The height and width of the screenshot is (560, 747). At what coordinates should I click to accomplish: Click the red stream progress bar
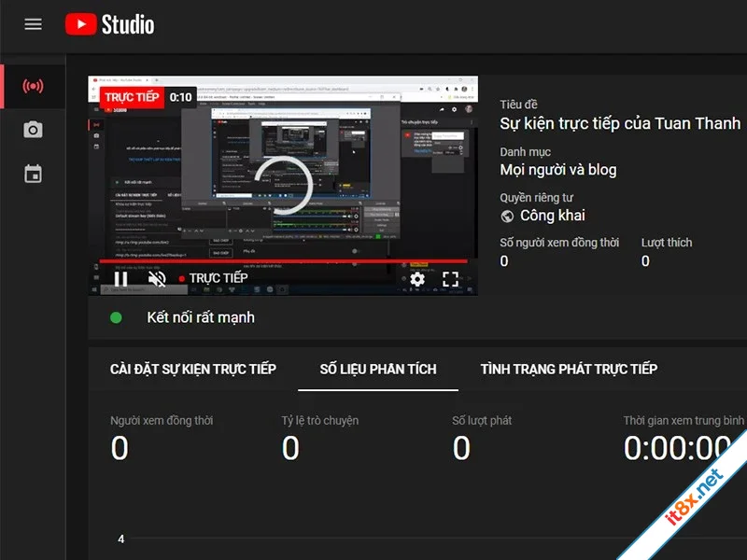click(x=284, y=261)
